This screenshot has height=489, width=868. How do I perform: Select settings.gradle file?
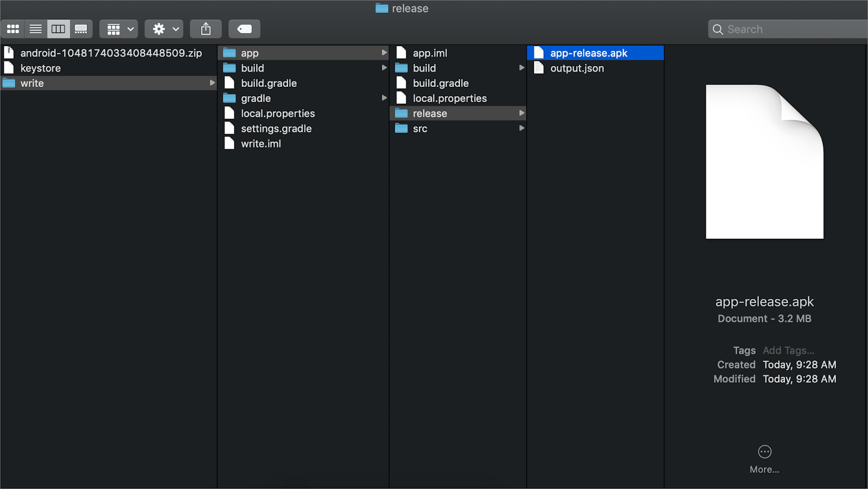(x=304, y=129)
